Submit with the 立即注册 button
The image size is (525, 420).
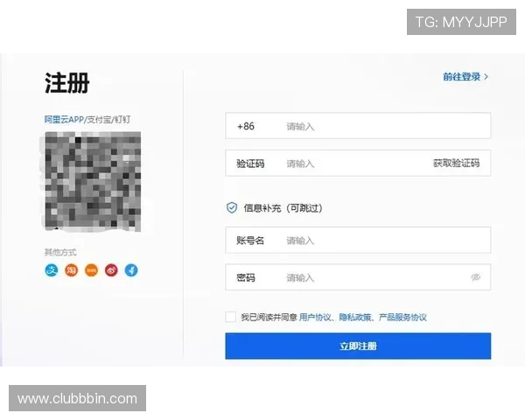[x=358, y=346]
